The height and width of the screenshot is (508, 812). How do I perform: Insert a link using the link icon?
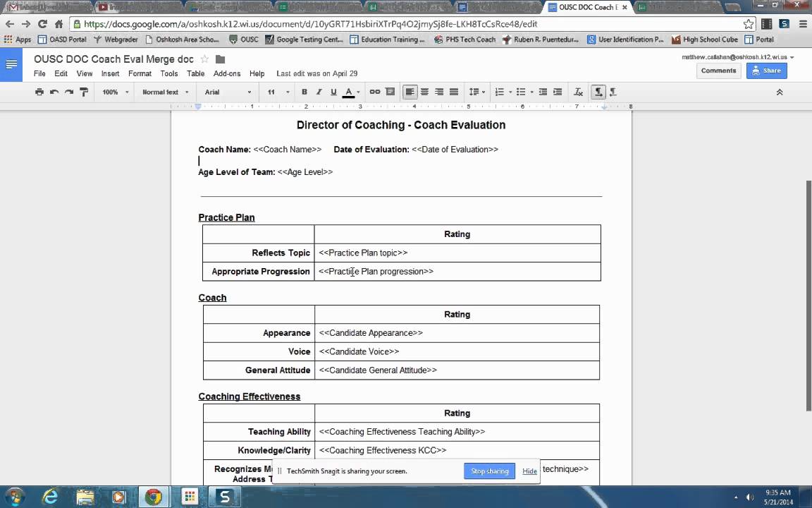[375, 92]
